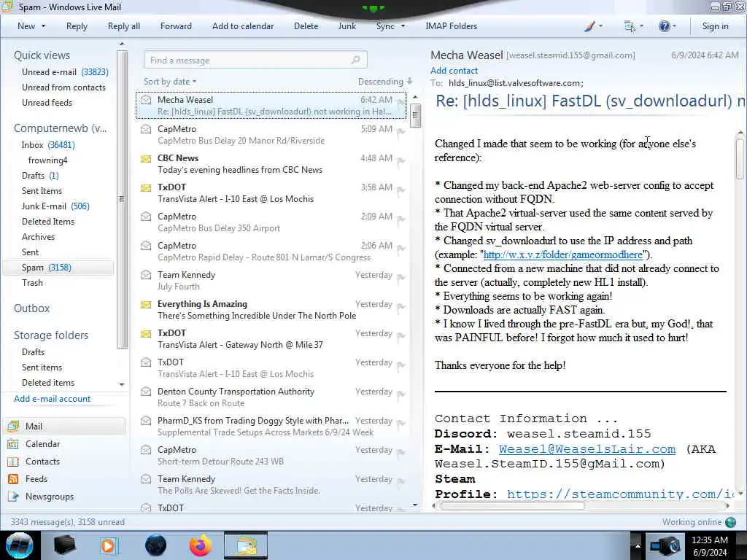Mark message as Junk
The image size is (747, 560).
[347, 26]
